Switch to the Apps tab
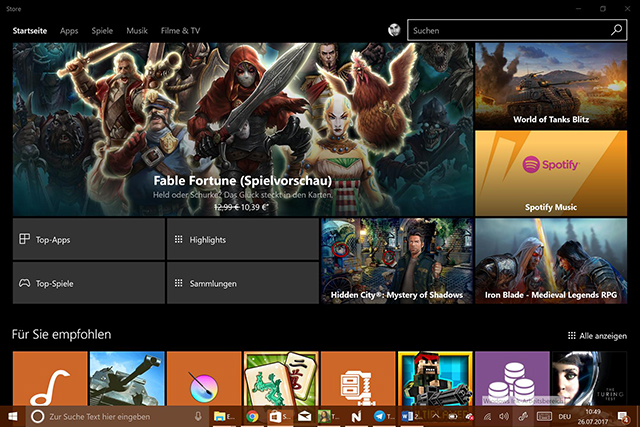Screen dimensions: 640x427 [69, 31]
